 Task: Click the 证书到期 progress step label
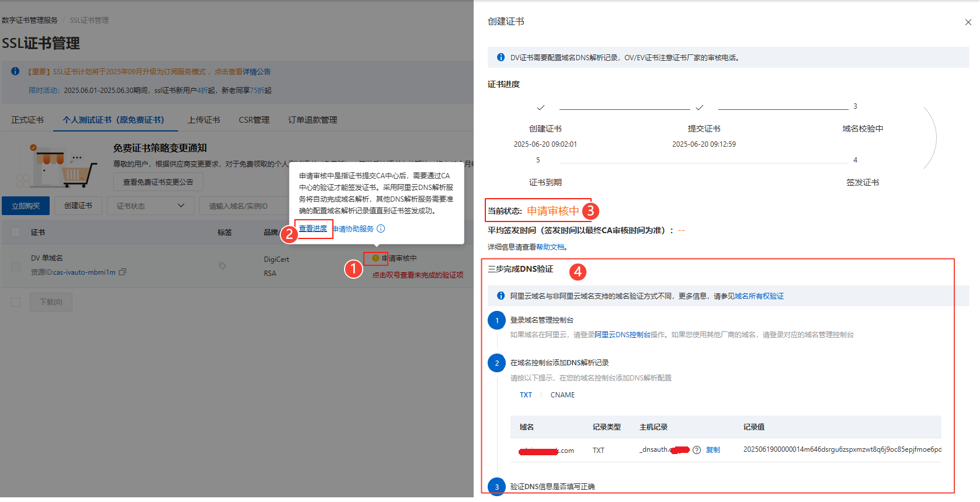[x=545, y=182]
